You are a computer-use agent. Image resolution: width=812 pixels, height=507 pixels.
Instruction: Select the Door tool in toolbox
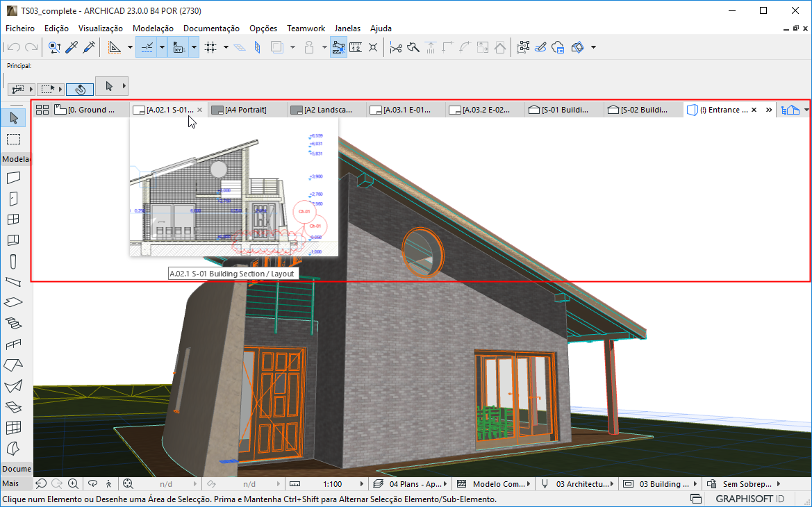point(13,199)
